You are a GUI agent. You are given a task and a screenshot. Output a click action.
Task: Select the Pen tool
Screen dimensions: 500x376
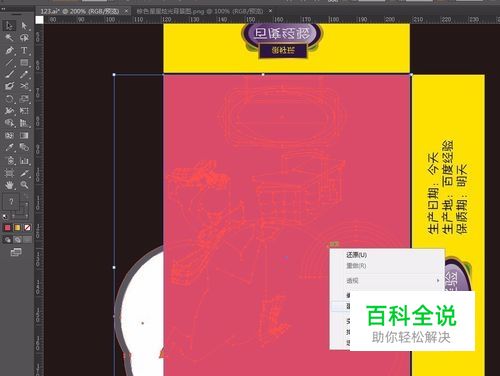coord(9,50)
